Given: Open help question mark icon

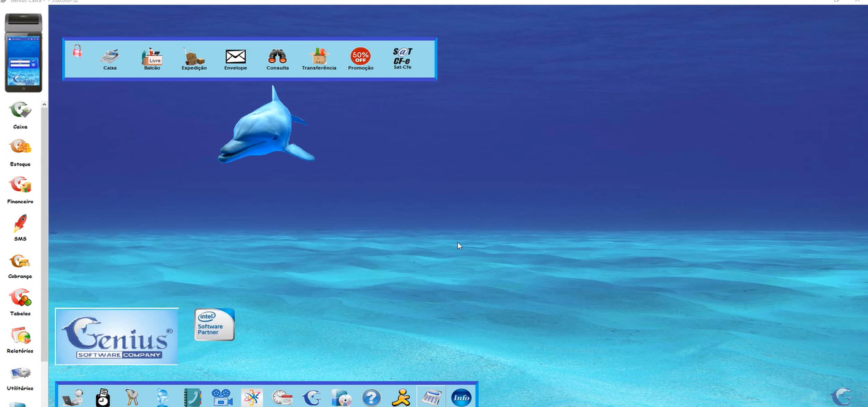Looking at the screenshot, I should pos(371,398).
